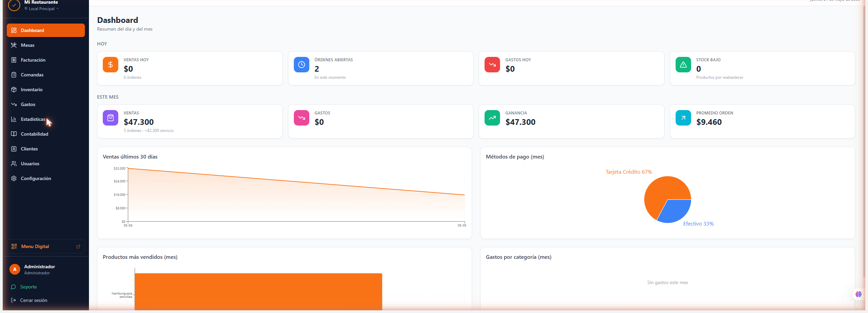
Task: Open Soporte chat link
Action: point(28,287)
